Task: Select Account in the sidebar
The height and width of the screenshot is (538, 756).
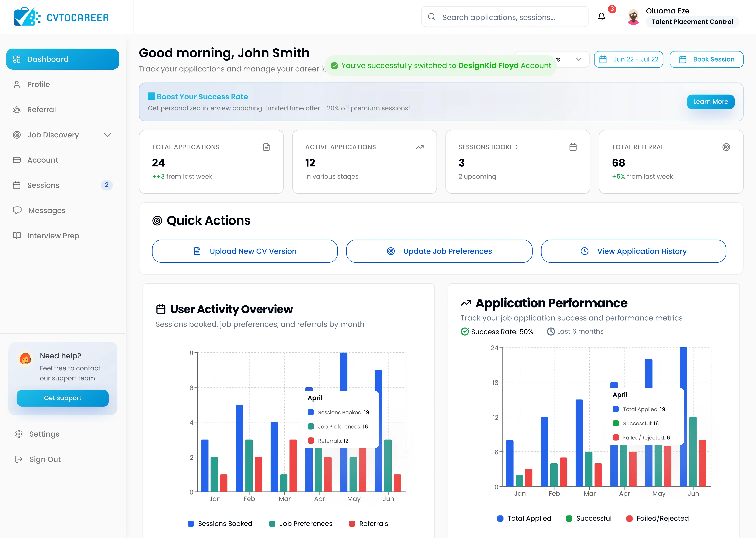Action: tap(62, 160)
